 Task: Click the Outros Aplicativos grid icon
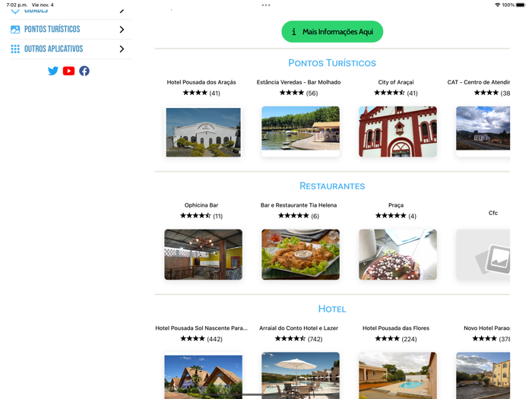pyautogui.click(x=15, y=49)
